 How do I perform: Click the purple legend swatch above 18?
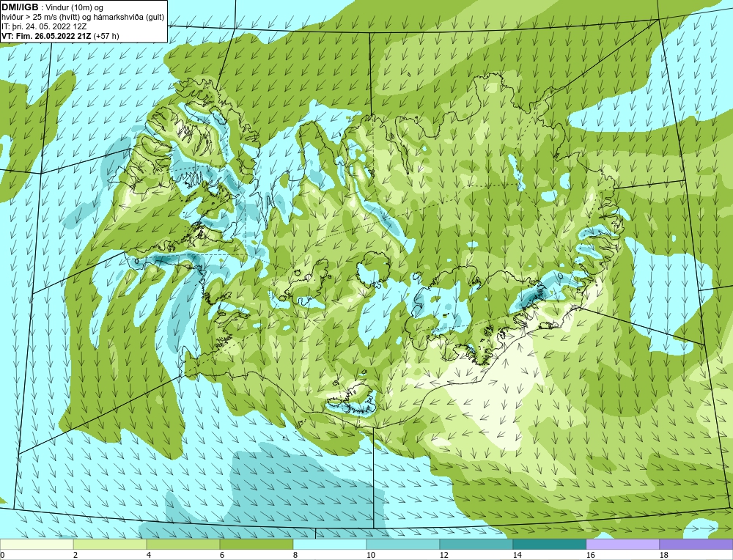pyautogui.click(x=696, y=544)
